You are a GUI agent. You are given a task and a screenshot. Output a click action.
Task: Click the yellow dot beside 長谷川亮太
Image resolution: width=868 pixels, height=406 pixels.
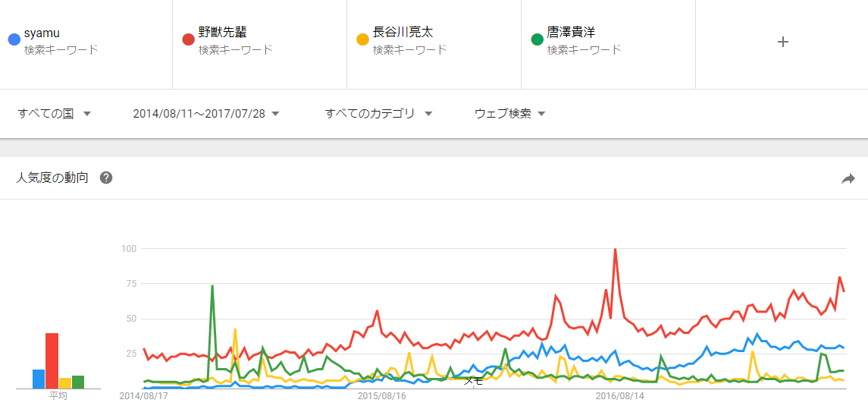[x=362, y=39]
